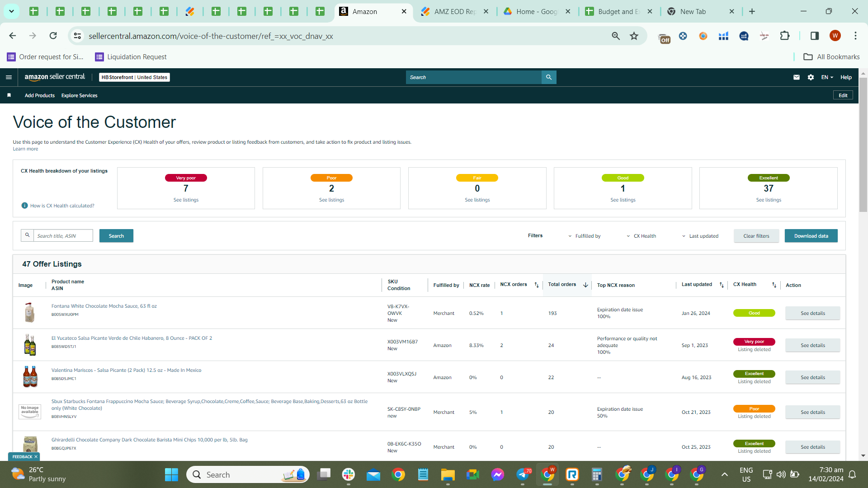This screenshot has height=488, width=868.
Task: Click the Help link in header
Action: click(x=846, y=77)
